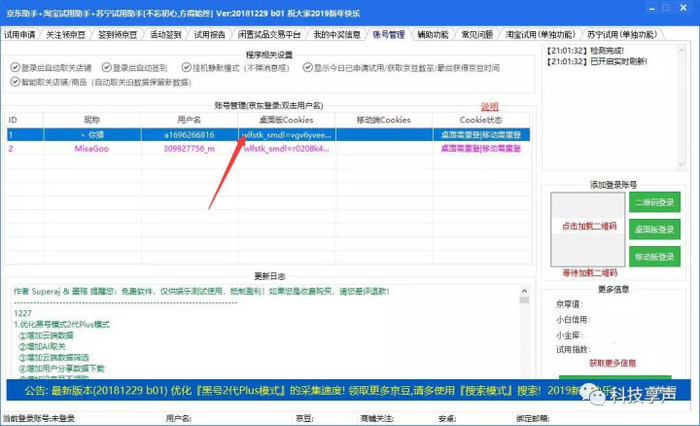
Task: Click run log panel scroll up arrow
Action: (x=681, y=50)
